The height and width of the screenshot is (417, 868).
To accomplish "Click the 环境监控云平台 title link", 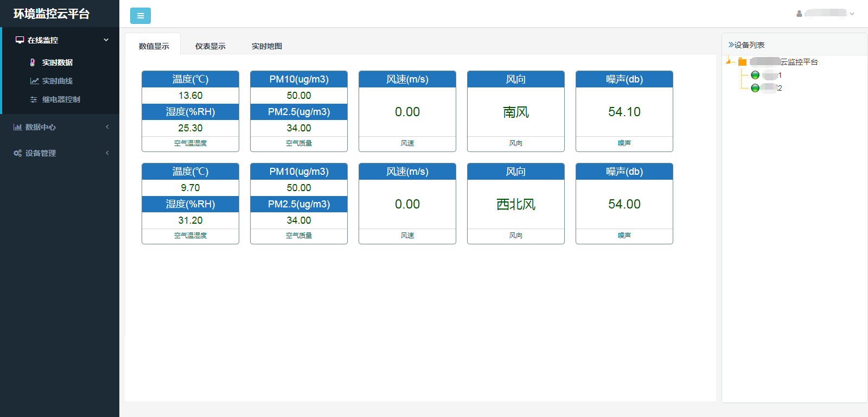I will point(52,14).
